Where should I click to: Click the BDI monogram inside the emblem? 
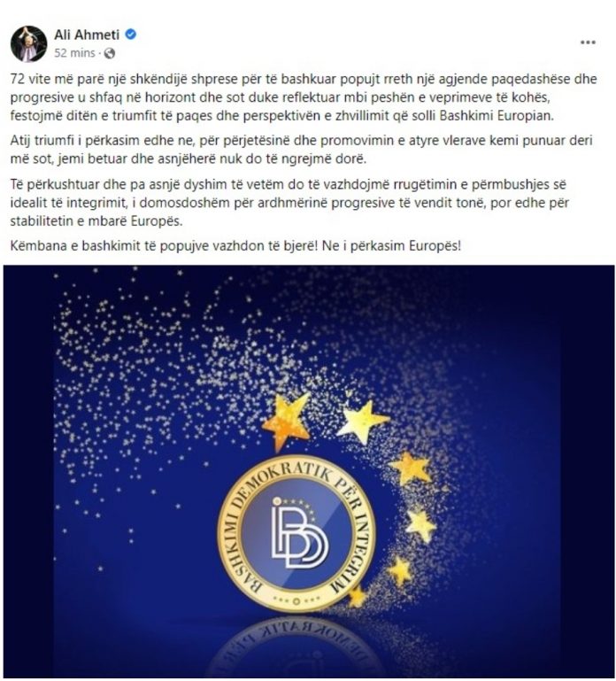pos(299,533)
